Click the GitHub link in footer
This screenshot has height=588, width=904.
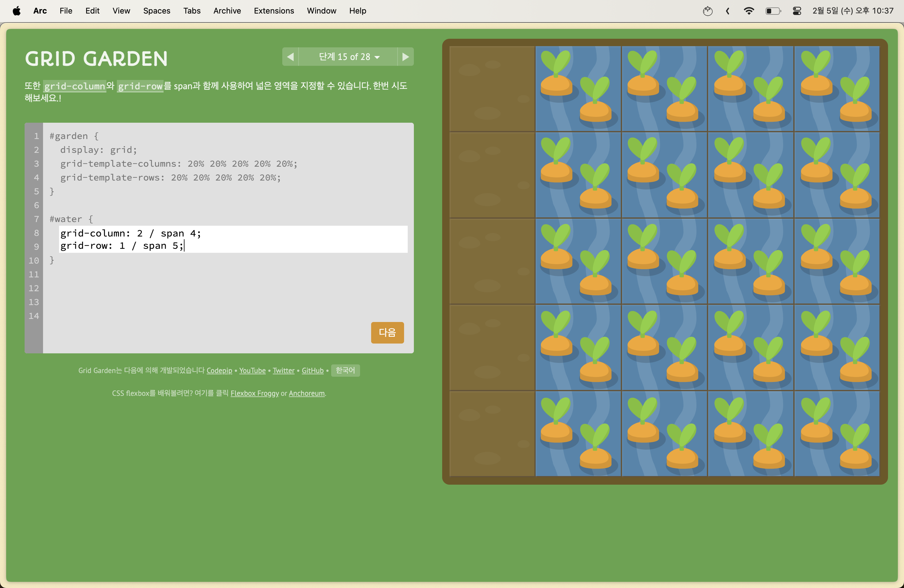312,370
